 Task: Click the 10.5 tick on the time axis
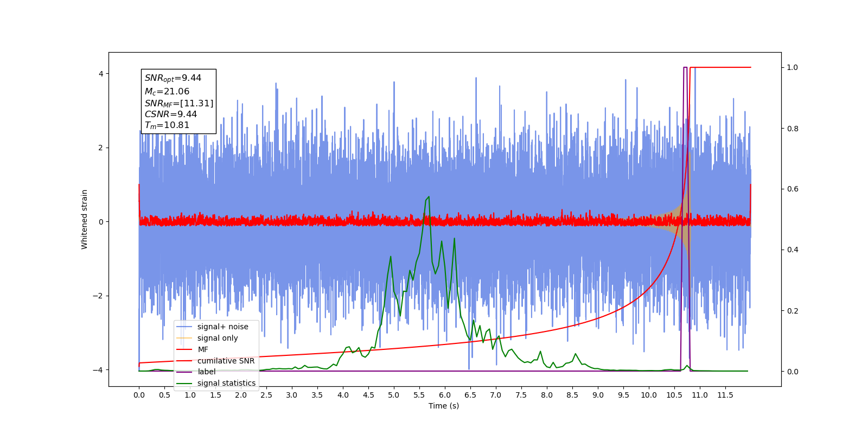click(674, 395)
